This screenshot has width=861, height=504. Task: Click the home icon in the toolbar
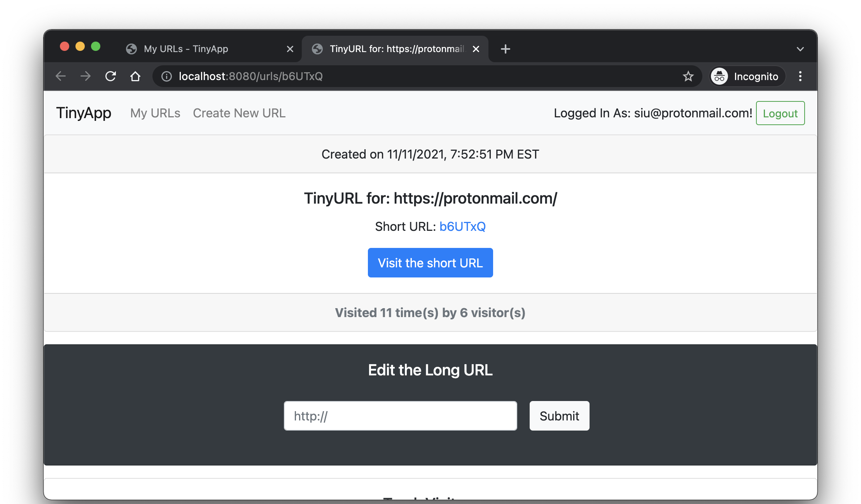click(x=135, y=76)
